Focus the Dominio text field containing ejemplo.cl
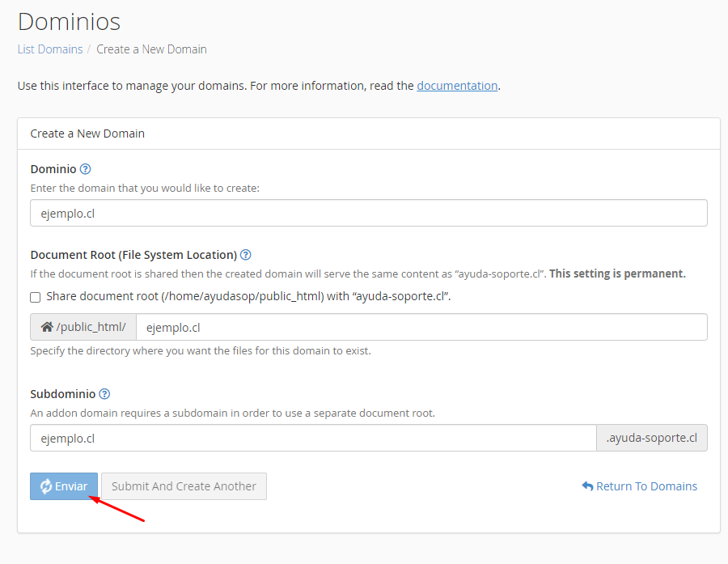 point(369,214)
